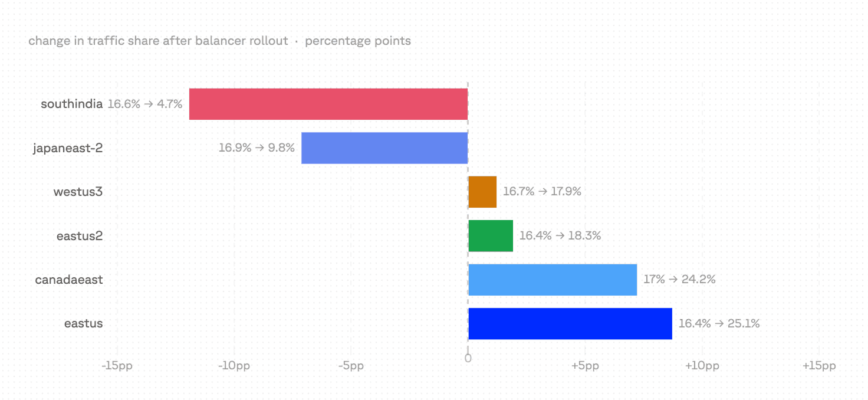Screen dimensions: 868x400
Task: Click the eastus2 region label
Action: (x=80, y=236)
